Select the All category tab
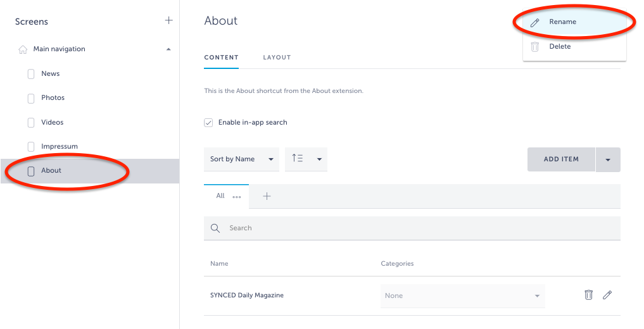This screenshot has width=644, height=329. [220, 196]
